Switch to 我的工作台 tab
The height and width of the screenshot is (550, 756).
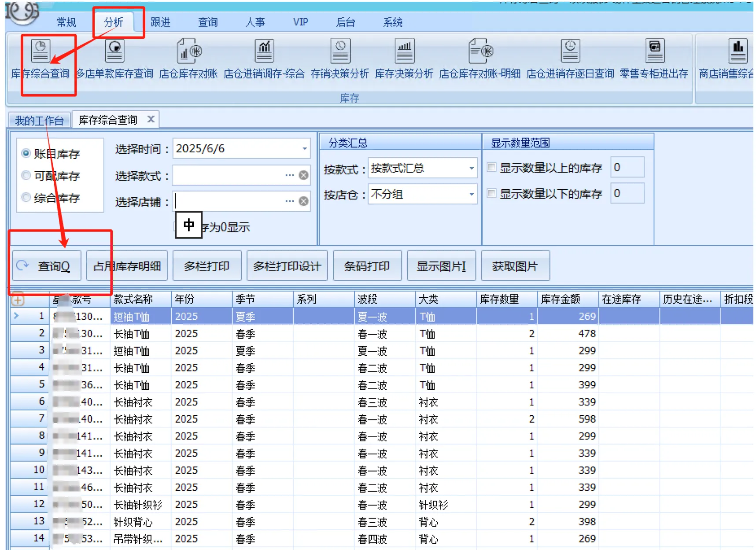[x=39, y=120]
